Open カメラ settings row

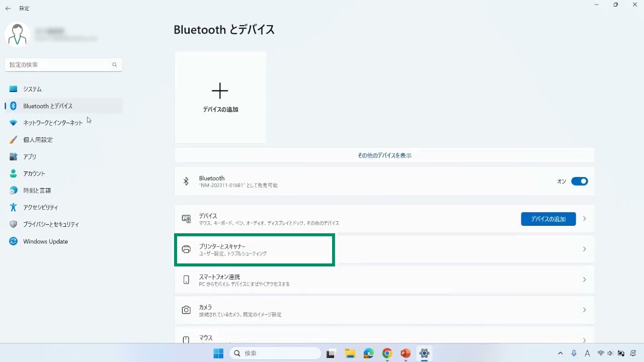[384, 310]
